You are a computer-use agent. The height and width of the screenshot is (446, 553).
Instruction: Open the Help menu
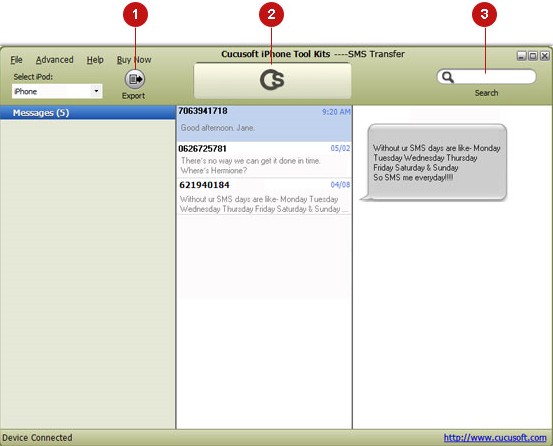[95, 60]
